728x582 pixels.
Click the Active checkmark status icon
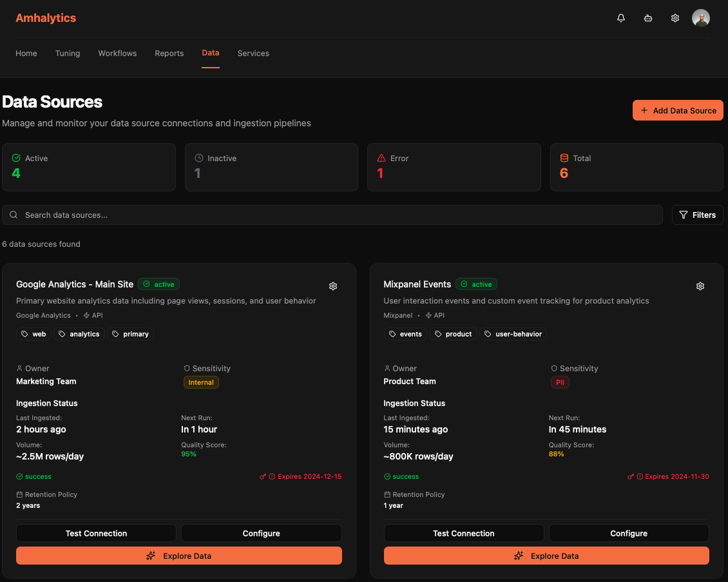(16, 158)
